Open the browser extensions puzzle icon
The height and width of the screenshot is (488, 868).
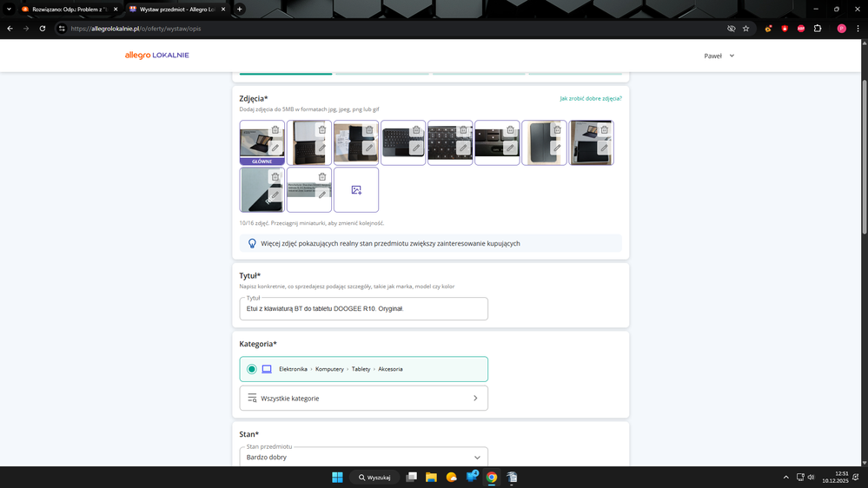818,29
